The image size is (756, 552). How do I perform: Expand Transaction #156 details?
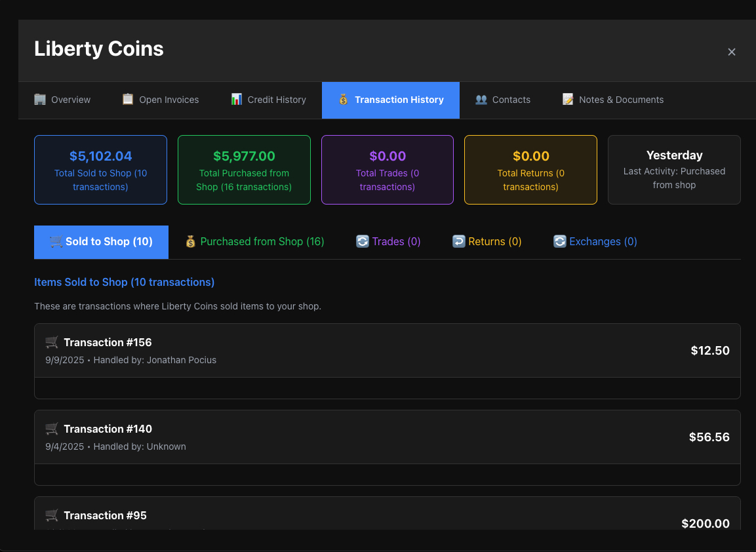pyautogui.click(x=387, y=350)
